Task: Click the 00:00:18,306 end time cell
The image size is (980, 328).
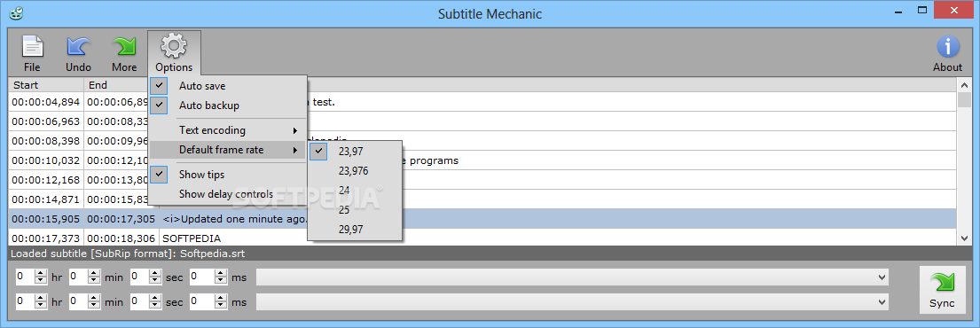Action: [x=122, y=238]
